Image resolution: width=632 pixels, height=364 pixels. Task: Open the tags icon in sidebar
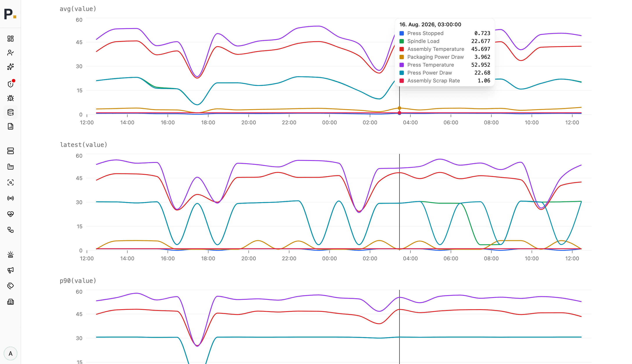click(x=11, y=286)
